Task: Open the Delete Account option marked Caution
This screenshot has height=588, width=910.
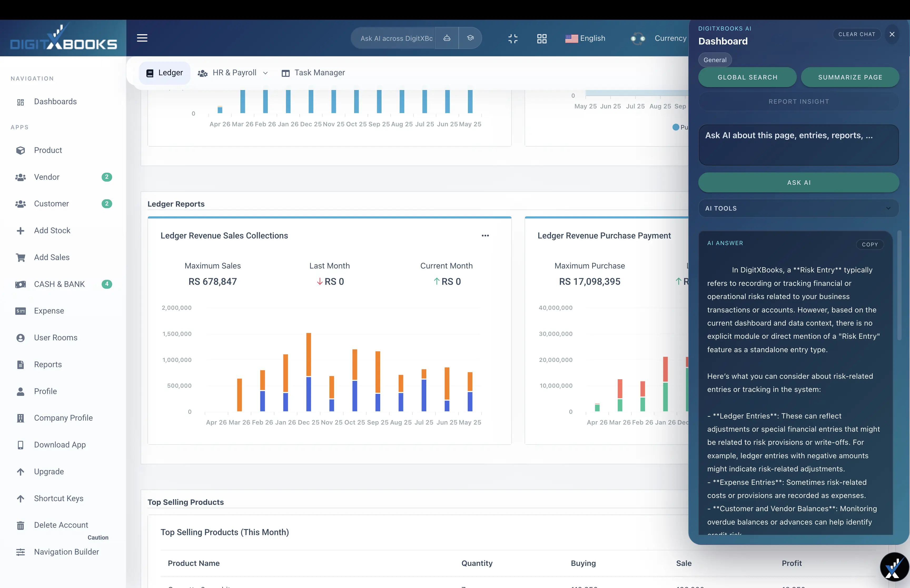Action: click(61, 525)
